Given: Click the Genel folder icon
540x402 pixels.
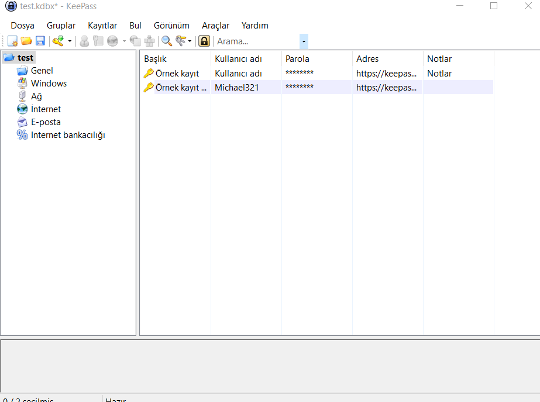Looking at the screenshot, I should pos(22,71).
